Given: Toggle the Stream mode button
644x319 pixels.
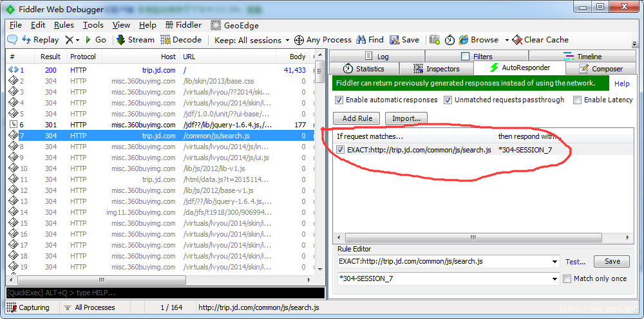Looking at the screenshot, I should pyautogui.click(x=135, y=40).
